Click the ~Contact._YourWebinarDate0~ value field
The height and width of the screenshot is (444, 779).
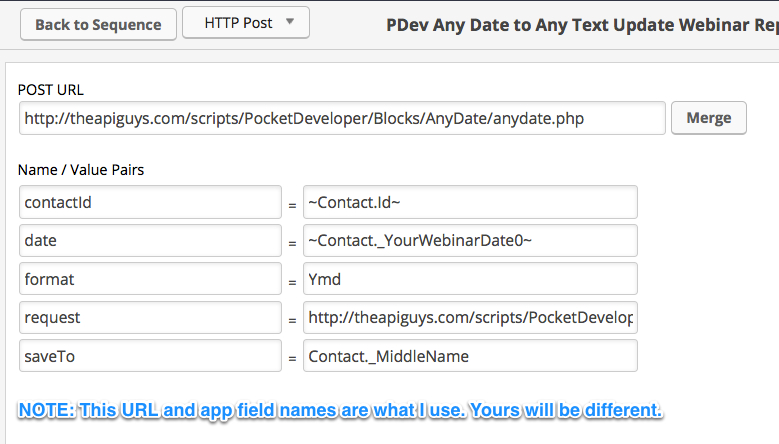pos(470,241)
